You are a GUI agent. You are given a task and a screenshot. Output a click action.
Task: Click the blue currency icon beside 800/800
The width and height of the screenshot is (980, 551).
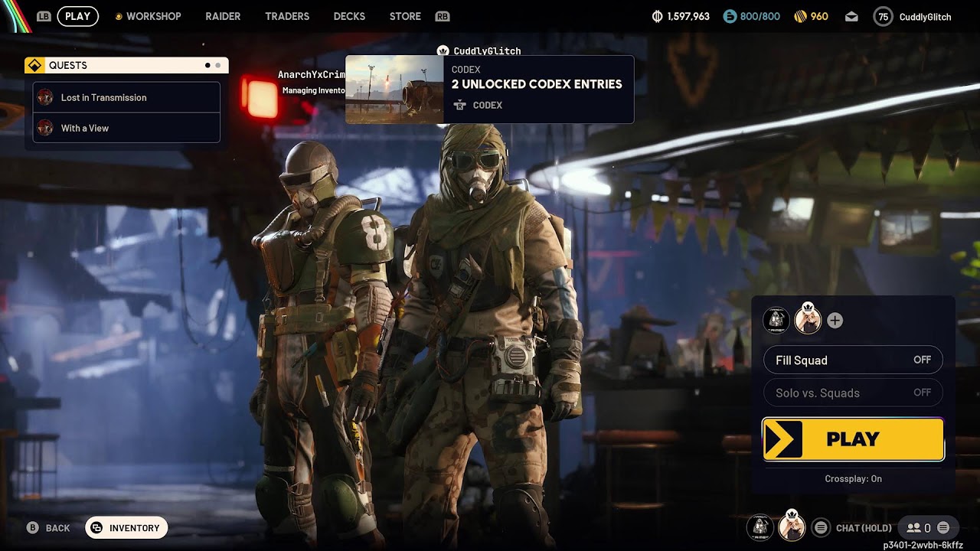click(x=730, y=16)
